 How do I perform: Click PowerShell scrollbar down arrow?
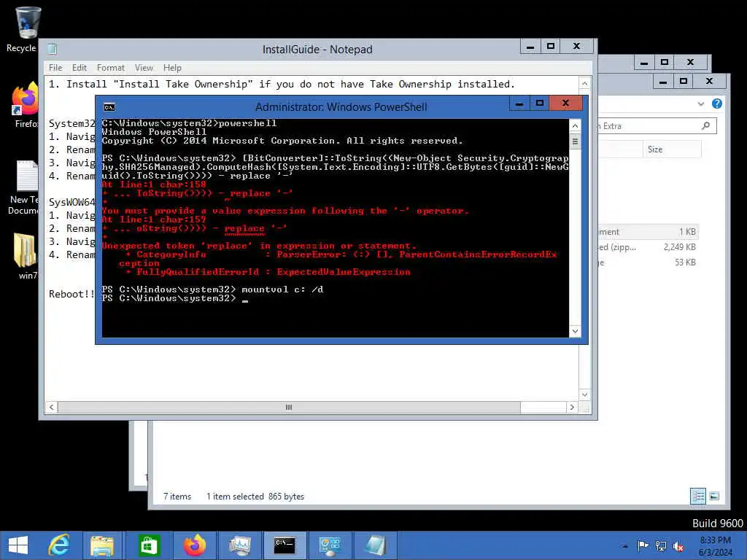(x=575, y=331)
